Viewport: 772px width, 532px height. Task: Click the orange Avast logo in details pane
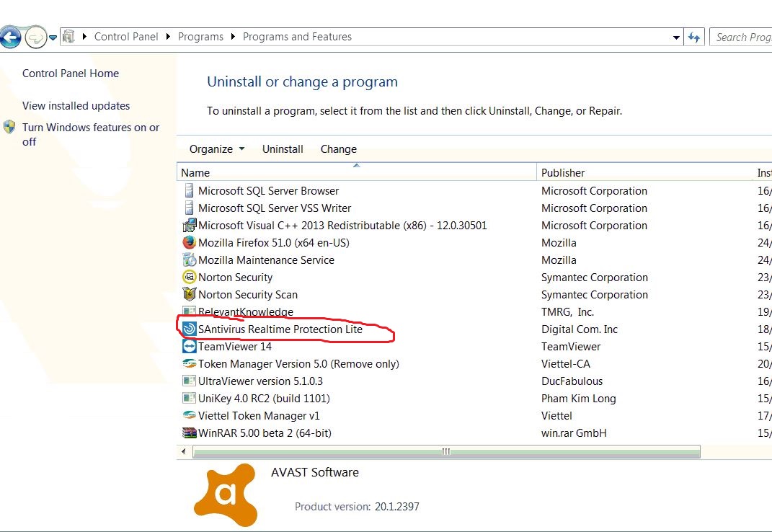click(226, 495)
